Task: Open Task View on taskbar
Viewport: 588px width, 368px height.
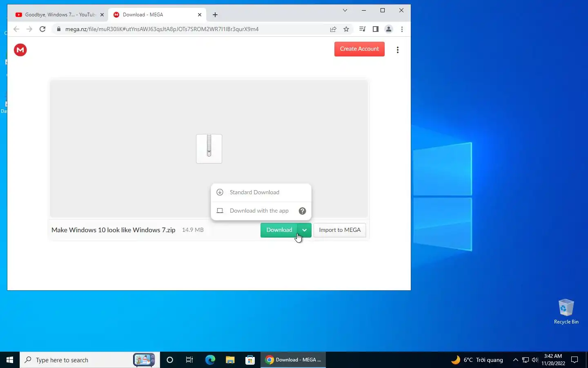Action: [x=189, y=360]
